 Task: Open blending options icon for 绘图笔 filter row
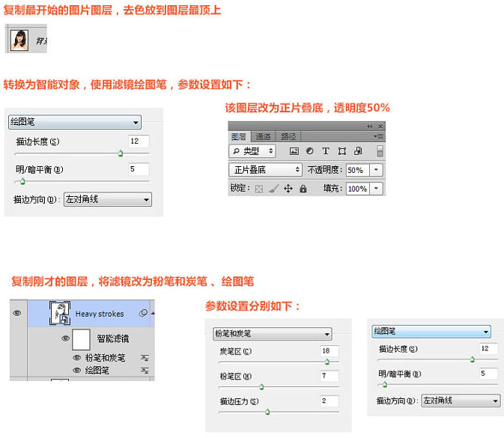[x=145, y=371]
